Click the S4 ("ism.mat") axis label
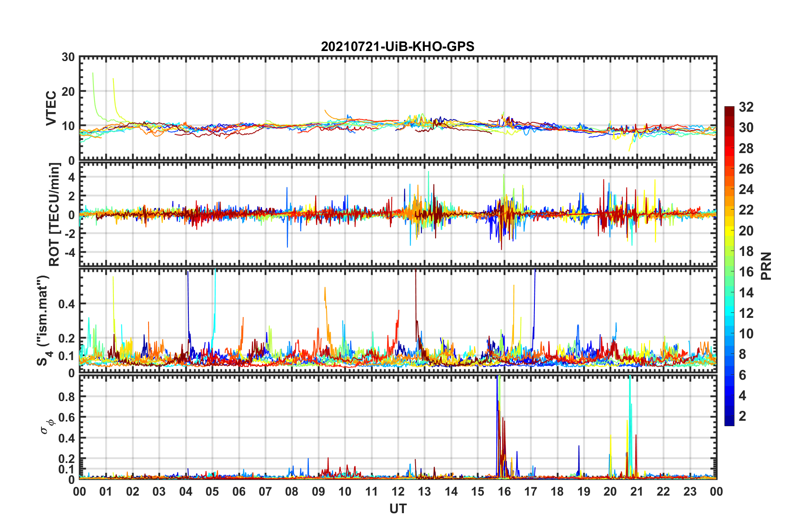This screenshot has width=796, height=532. (44, 321)
